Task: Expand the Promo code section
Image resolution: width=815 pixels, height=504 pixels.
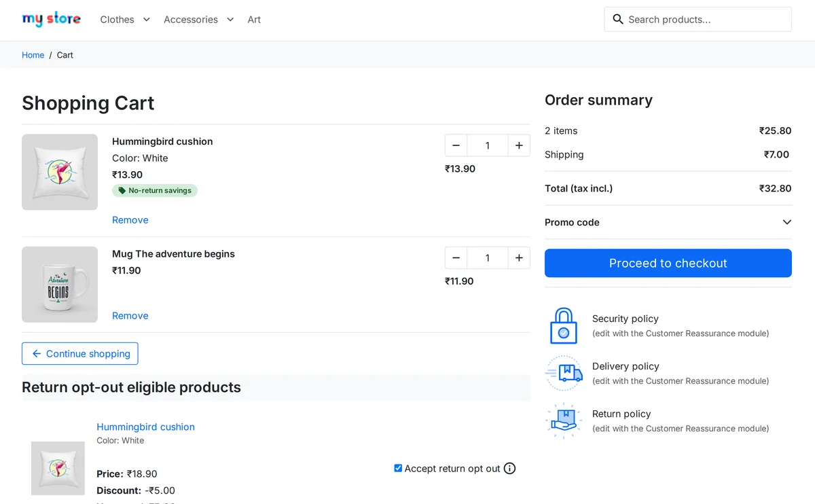Action: click(668, 222)
